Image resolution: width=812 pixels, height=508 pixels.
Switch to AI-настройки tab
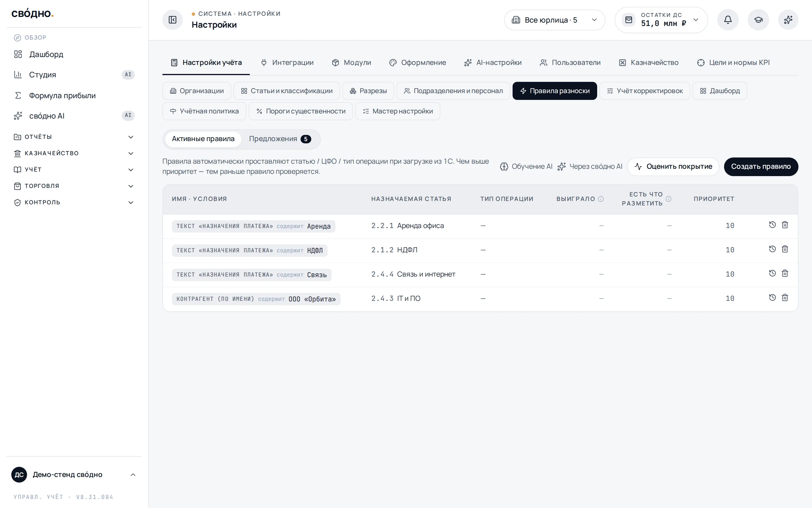[493, 62]
